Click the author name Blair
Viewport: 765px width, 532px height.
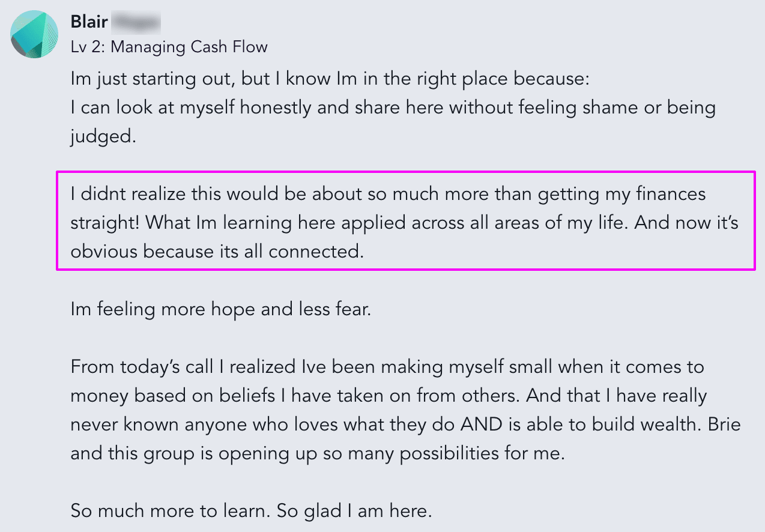(89, 22)
